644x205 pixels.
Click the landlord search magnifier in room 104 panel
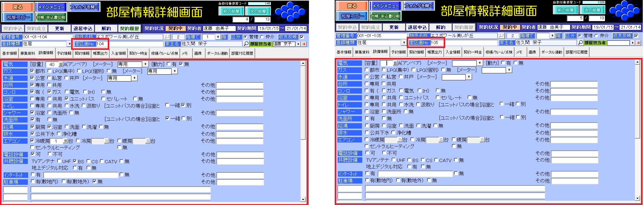pos(246,44)
